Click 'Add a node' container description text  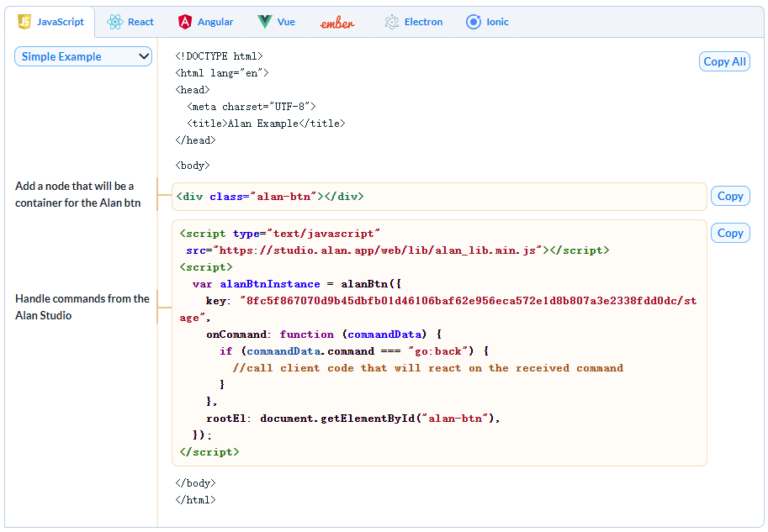[x=78, y=194]
